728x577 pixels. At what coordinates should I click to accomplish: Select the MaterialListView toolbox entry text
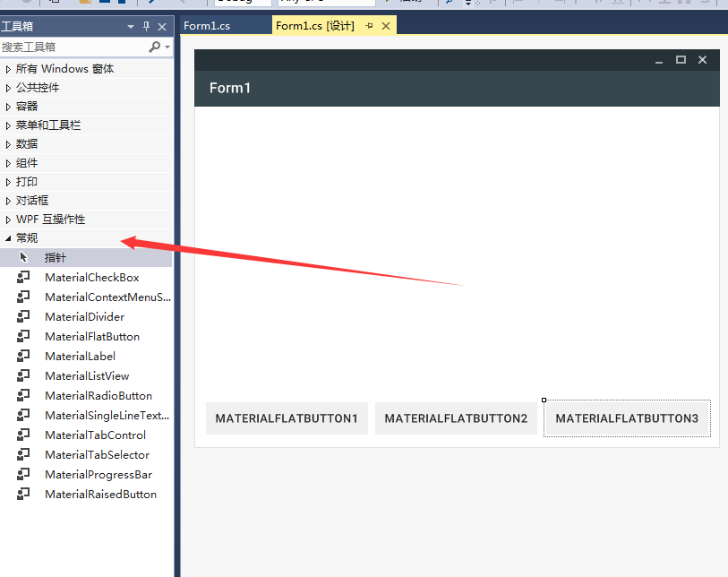(87, 375)
